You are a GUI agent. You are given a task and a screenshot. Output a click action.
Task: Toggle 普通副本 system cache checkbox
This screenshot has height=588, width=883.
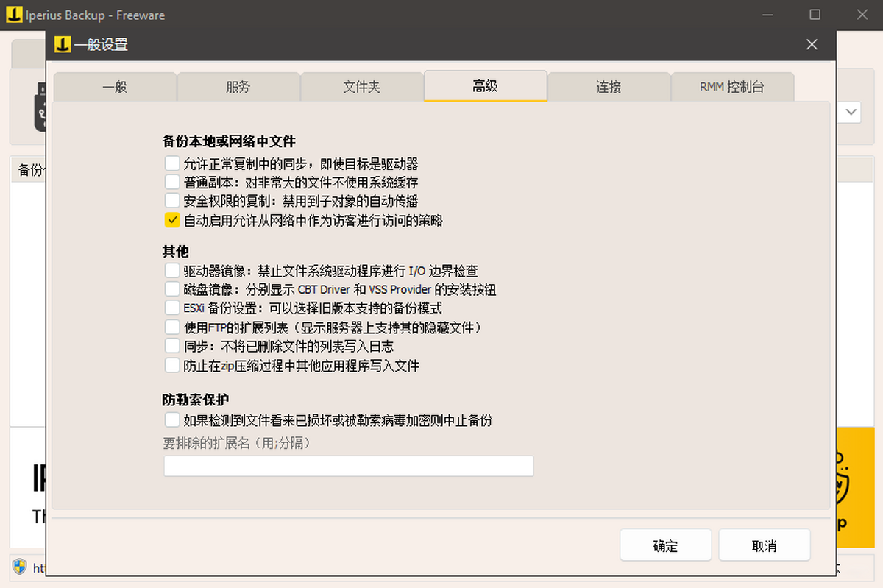[172, 182]
